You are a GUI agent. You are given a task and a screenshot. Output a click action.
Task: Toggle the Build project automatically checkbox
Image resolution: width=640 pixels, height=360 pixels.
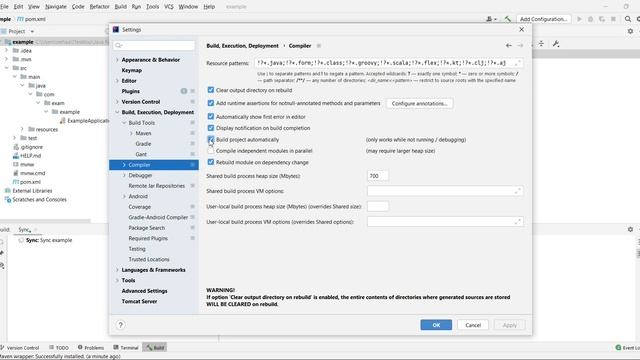(x=211, y=140)
